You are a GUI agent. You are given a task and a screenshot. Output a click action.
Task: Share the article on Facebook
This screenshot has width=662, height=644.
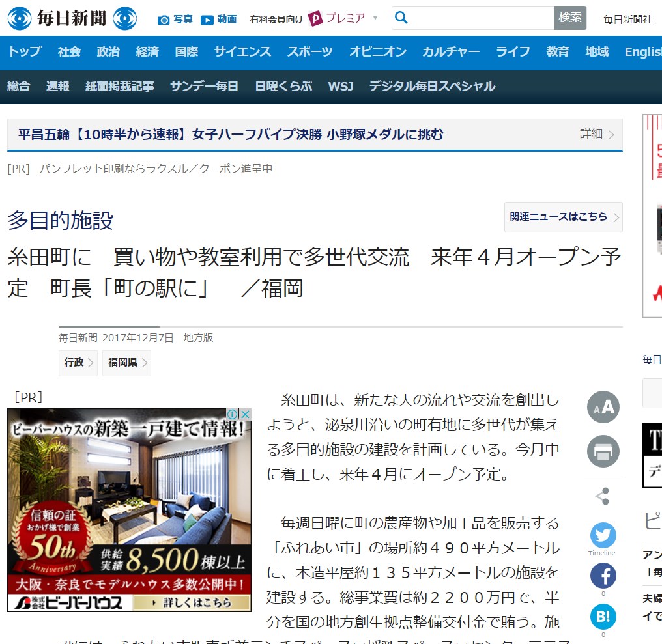[603, 576]
